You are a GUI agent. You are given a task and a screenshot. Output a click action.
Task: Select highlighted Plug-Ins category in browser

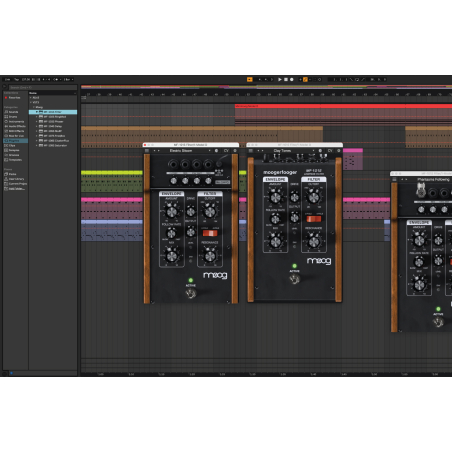(15, 141)
